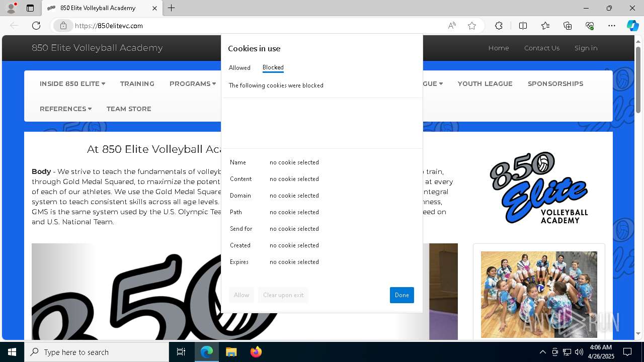Open the Windows Start menu
The width and height of the screenshot is (644, 362).
[x=12, y=352]
